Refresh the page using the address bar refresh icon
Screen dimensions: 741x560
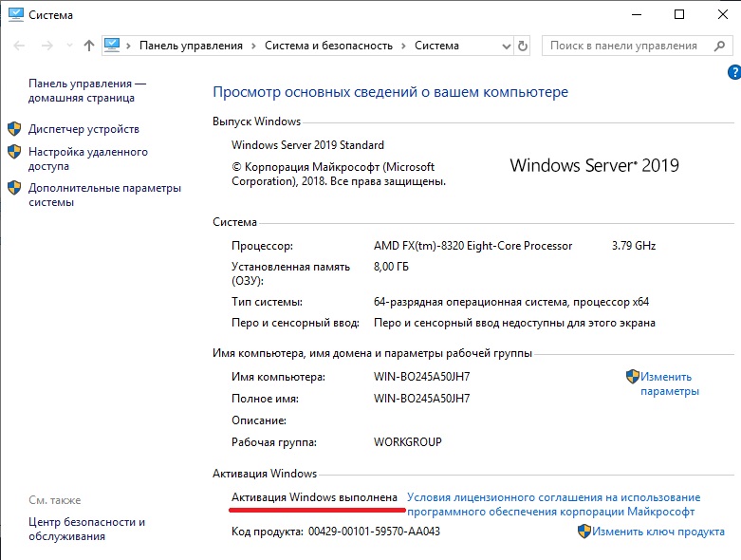[523, 46]
